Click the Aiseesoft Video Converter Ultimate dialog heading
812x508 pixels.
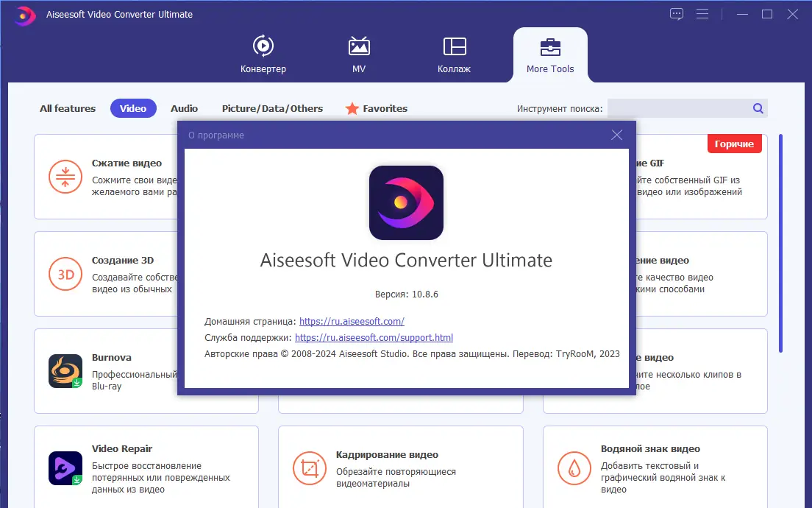pos(406,260)
